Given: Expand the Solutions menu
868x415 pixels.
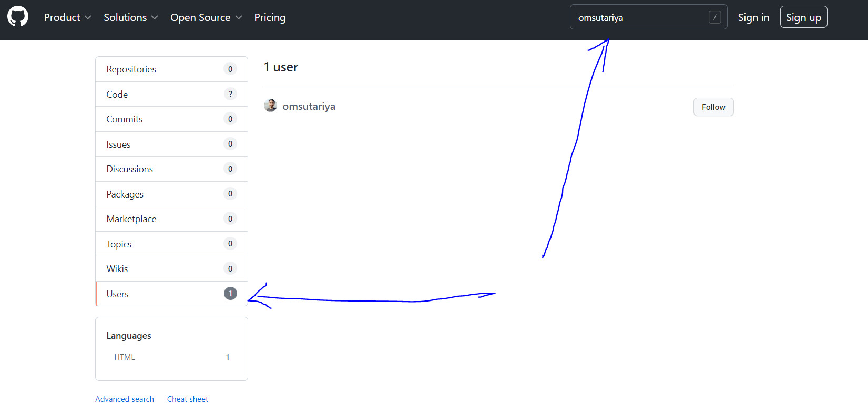Looking at the screenshot, I should tap(130, 17).
